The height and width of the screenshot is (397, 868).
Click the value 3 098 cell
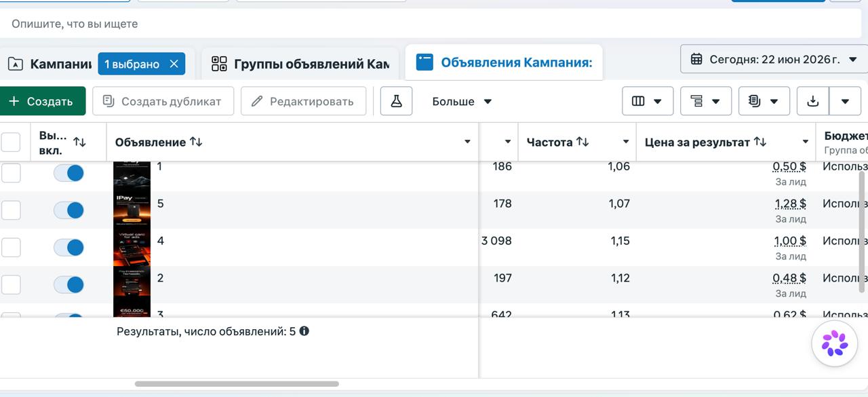496,241
